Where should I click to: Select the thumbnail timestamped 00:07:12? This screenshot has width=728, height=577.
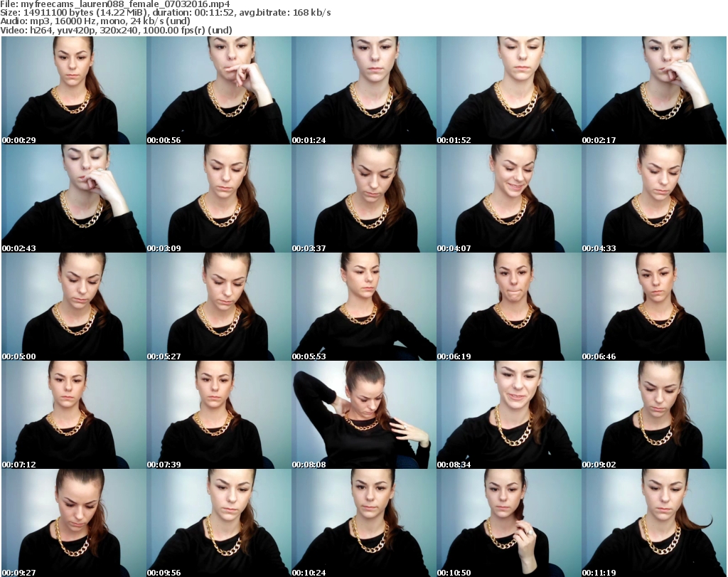74,415
